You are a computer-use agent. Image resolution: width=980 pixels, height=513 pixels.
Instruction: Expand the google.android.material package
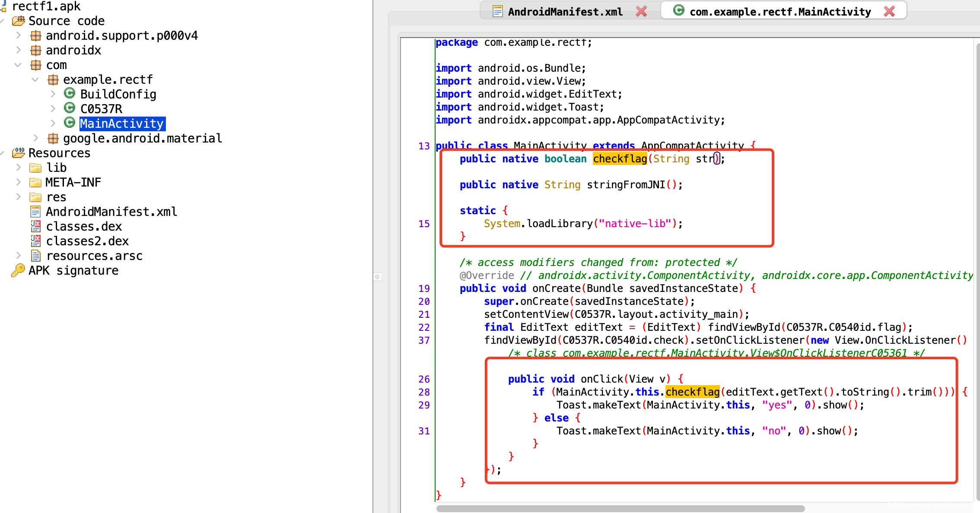pos(35,138)
